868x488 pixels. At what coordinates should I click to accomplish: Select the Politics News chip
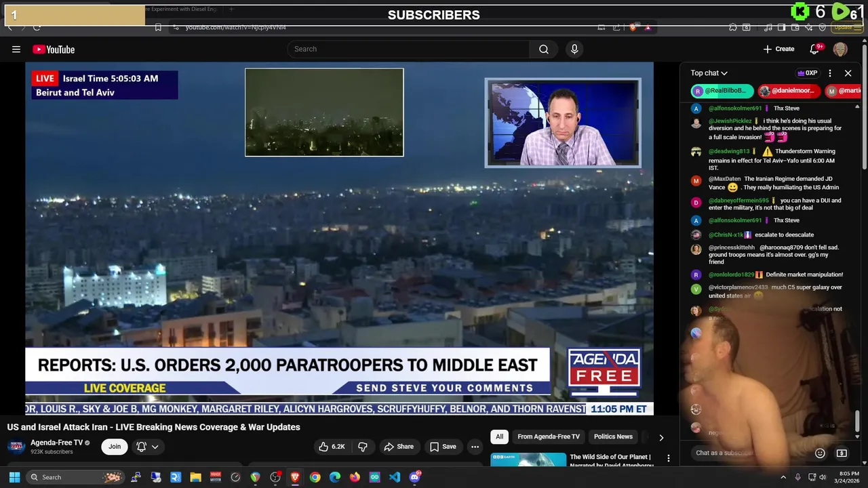pyautogui.click(x=613, y=437)
